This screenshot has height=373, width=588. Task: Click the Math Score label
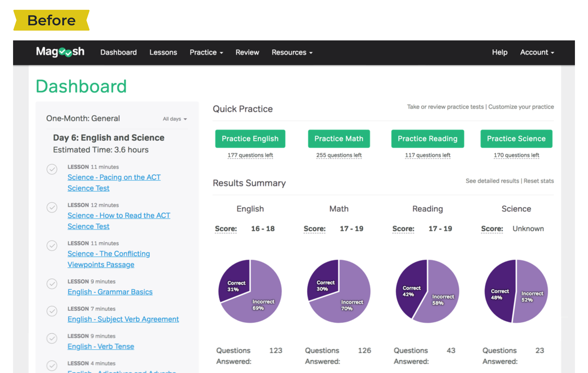(x=314, y=229)
